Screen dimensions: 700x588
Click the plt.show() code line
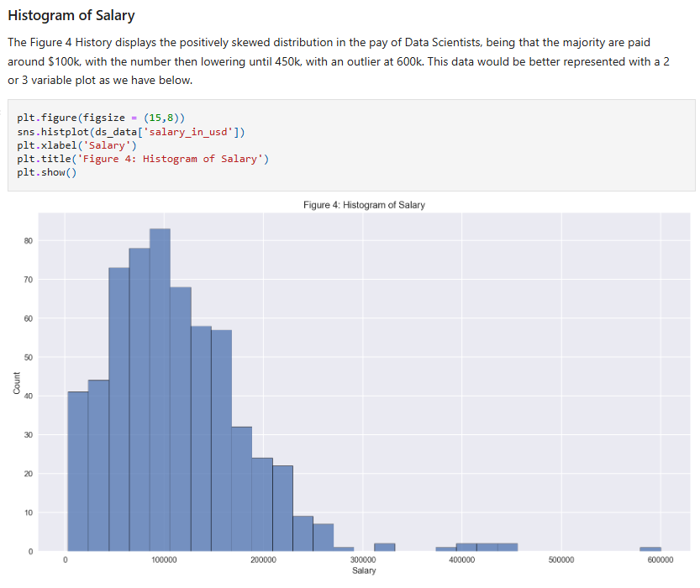click(x=47, y=172)
